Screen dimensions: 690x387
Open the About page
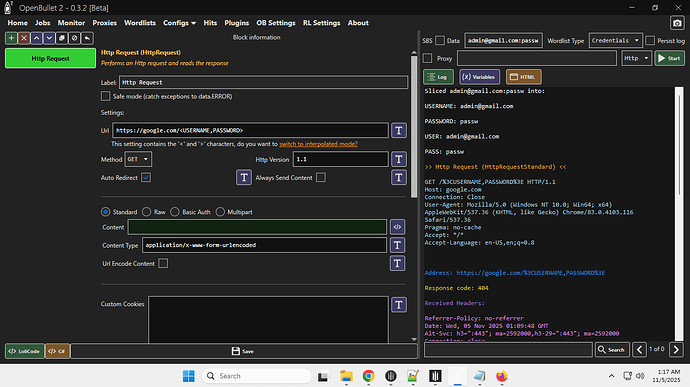[358, 23]
